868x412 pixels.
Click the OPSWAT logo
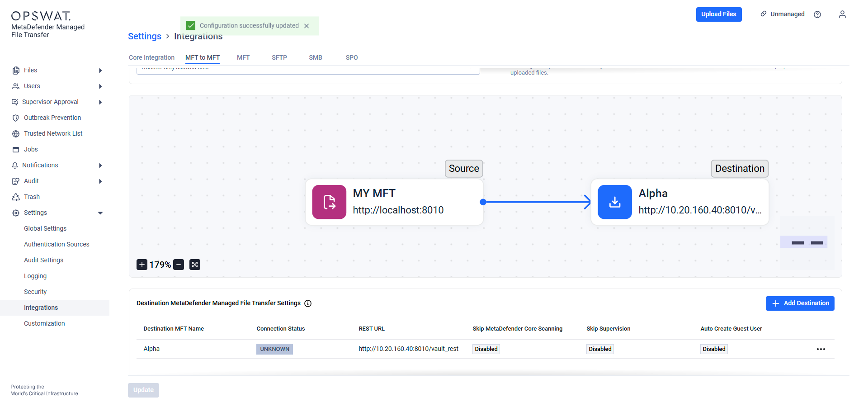[x=41, y=16]
